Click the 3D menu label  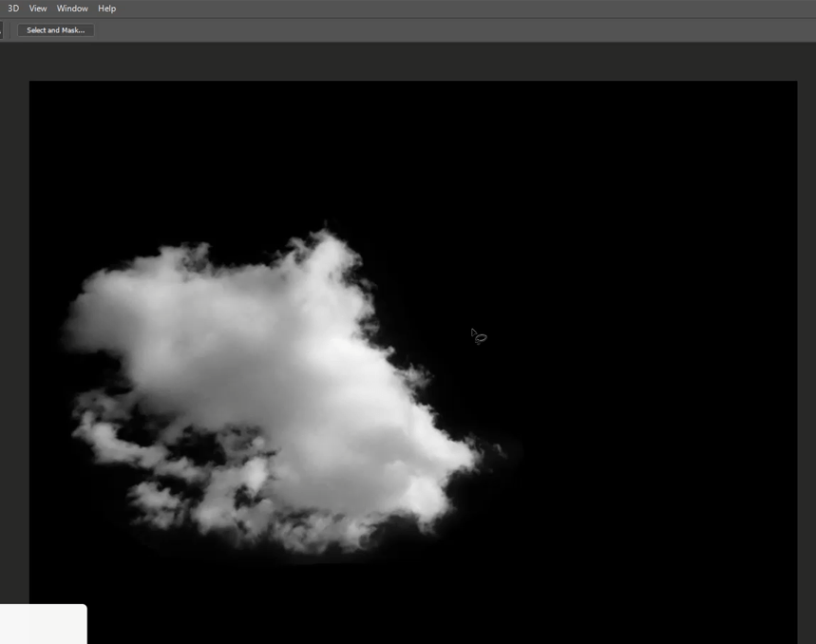(x=13, y=9)
